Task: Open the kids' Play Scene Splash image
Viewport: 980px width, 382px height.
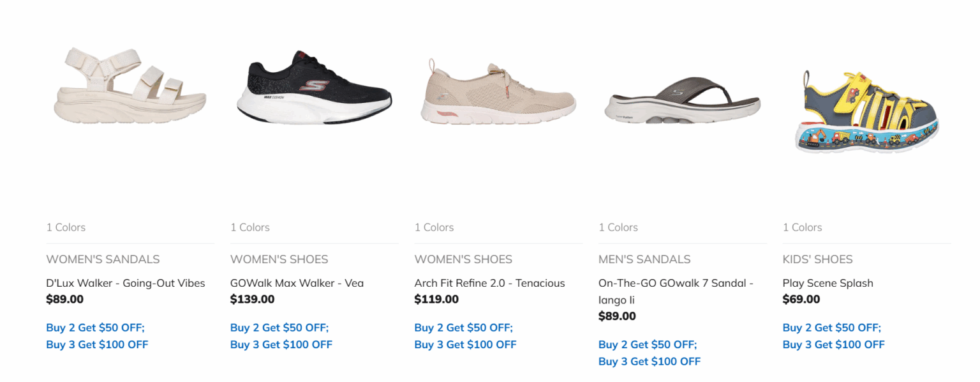Action: coord(866,110)
